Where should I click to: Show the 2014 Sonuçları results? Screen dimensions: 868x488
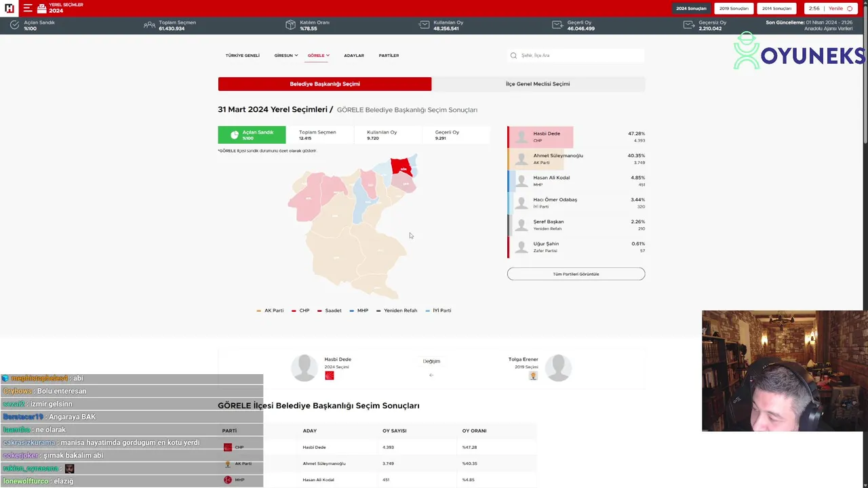[777, 8]
